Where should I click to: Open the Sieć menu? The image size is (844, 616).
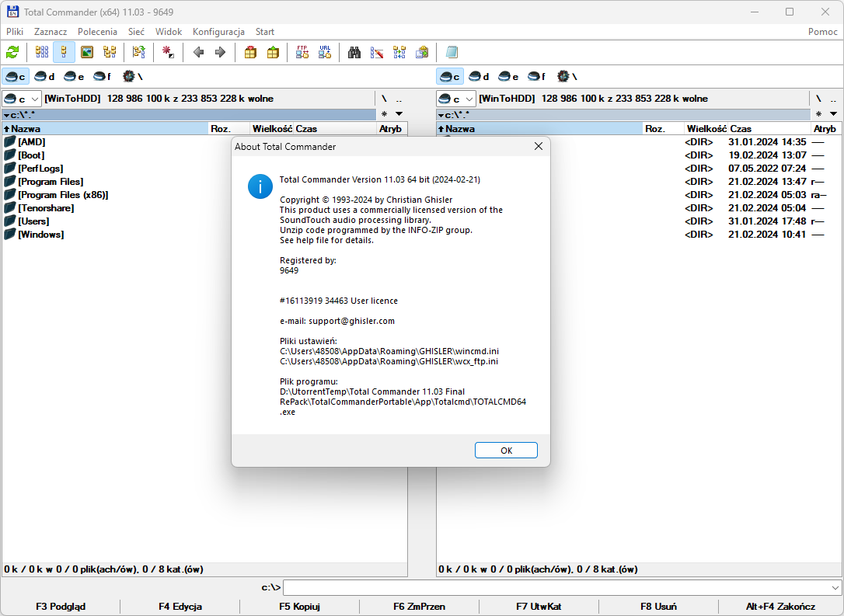coord(136,32)
